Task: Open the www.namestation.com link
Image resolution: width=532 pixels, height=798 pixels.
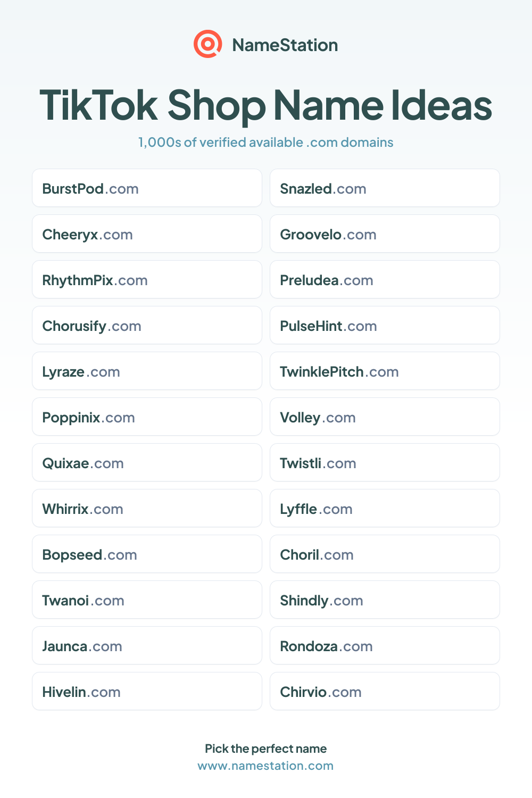Action: (265, 766)
